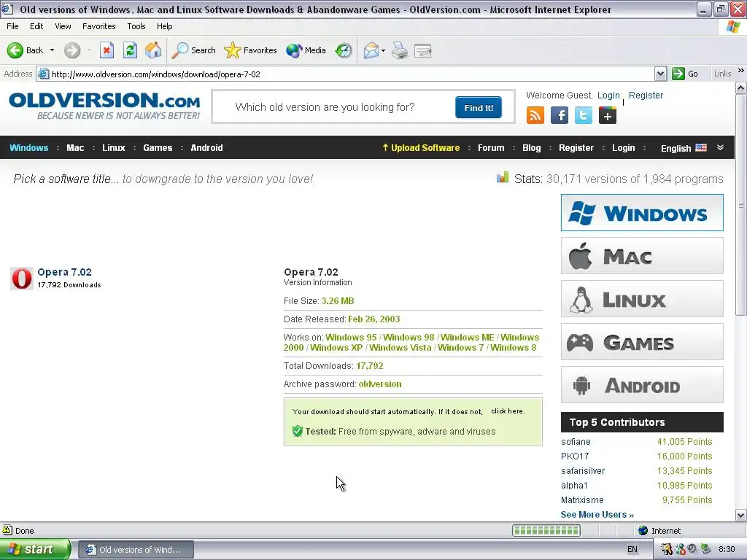747x560 pixels.
Task: Open the Edit menu
Action: point(36,26)
